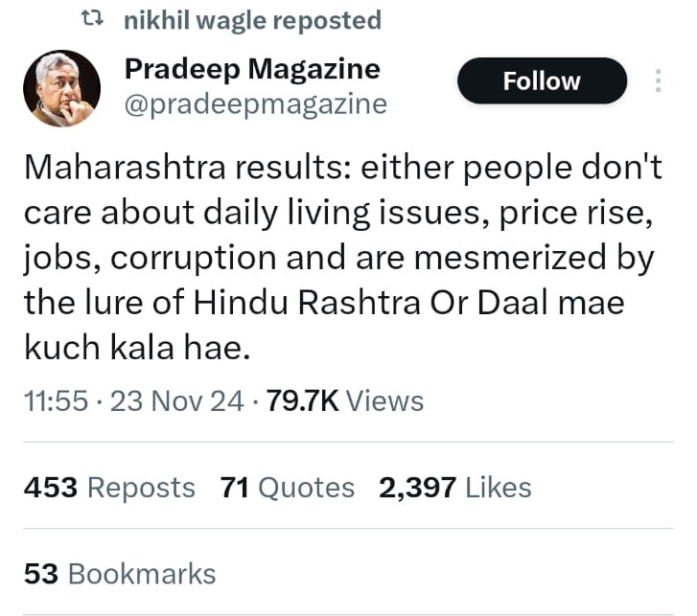Click the @pradeepmagazine handle
Viewport: 697px width, 616px height.
tap(256, 104)
